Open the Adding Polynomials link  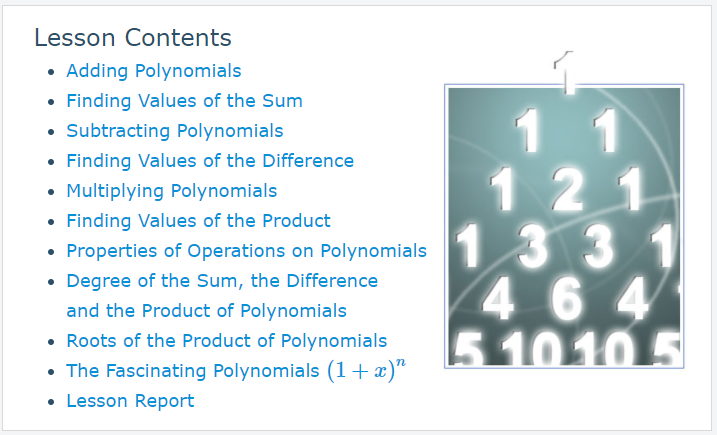click(154, 71)
